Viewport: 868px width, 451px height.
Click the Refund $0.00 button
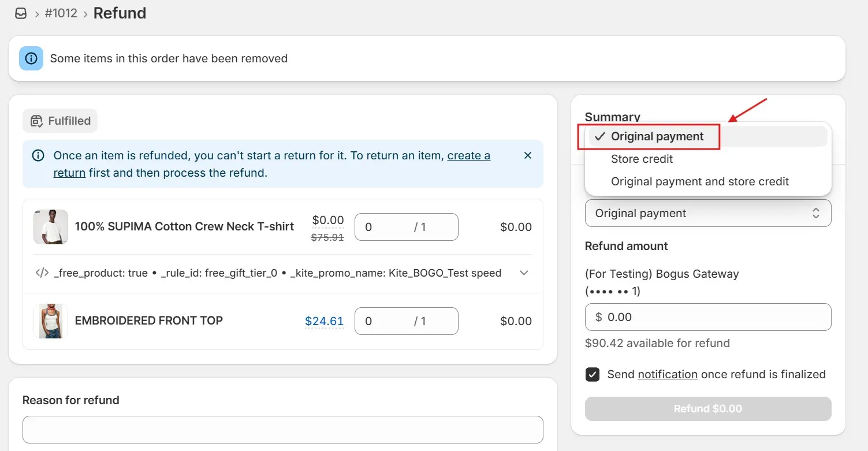(x=708, y=409)
